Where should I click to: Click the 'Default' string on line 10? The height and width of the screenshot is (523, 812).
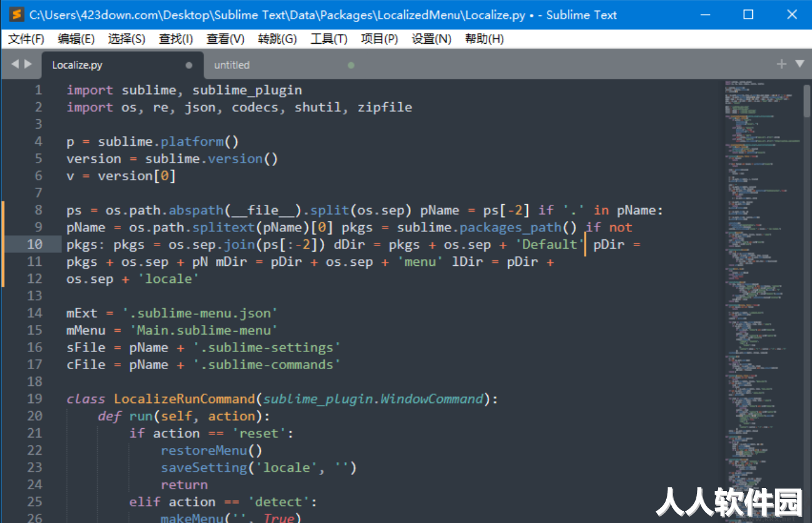[x=549, y=244]
